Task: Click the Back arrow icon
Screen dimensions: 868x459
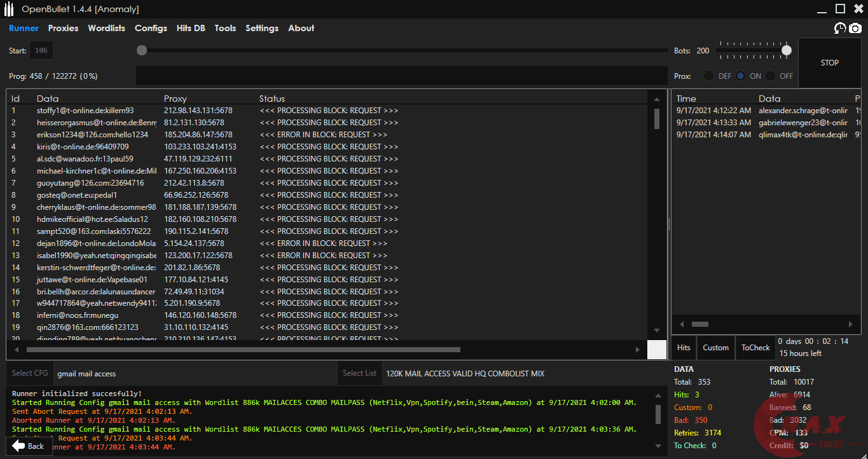Action: (x=18, y=446)
